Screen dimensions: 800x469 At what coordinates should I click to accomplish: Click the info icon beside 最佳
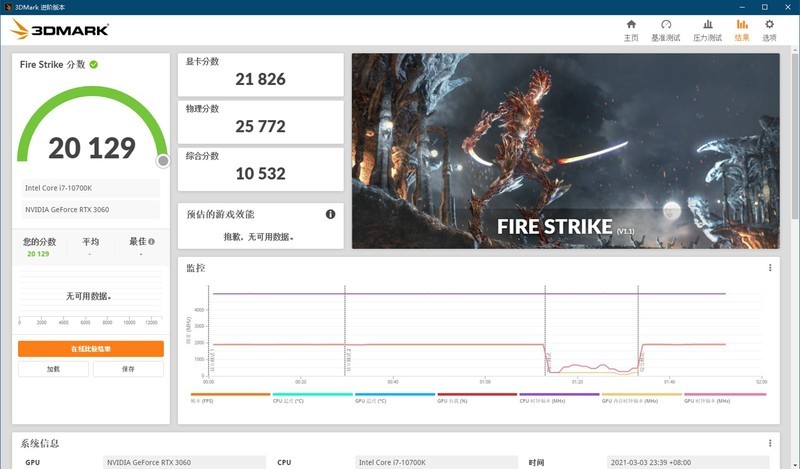click(x=152, y=241)
